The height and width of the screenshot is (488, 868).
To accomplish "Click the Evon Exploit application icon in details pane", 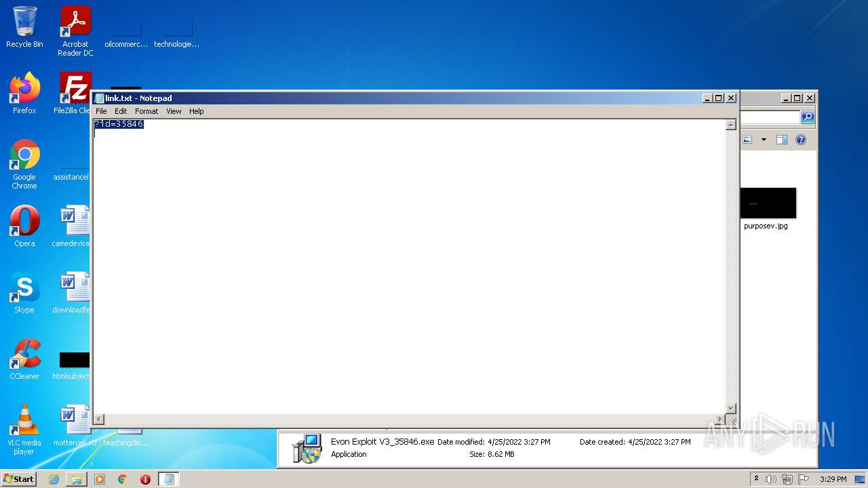I will click(x=307, y=448).
